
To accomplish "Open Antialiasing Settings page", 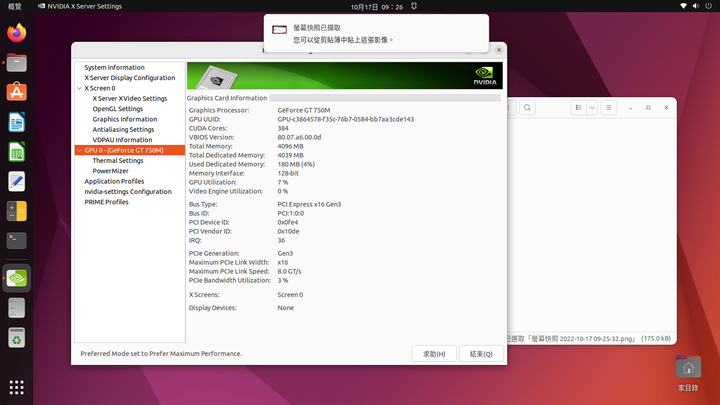I will tap(124, 129).
